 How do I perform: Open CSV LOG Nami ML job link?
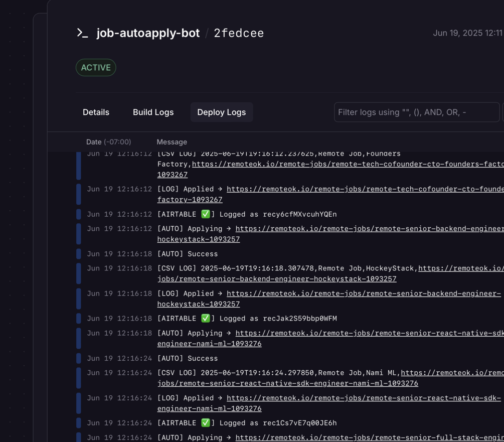tap(288, 383)
